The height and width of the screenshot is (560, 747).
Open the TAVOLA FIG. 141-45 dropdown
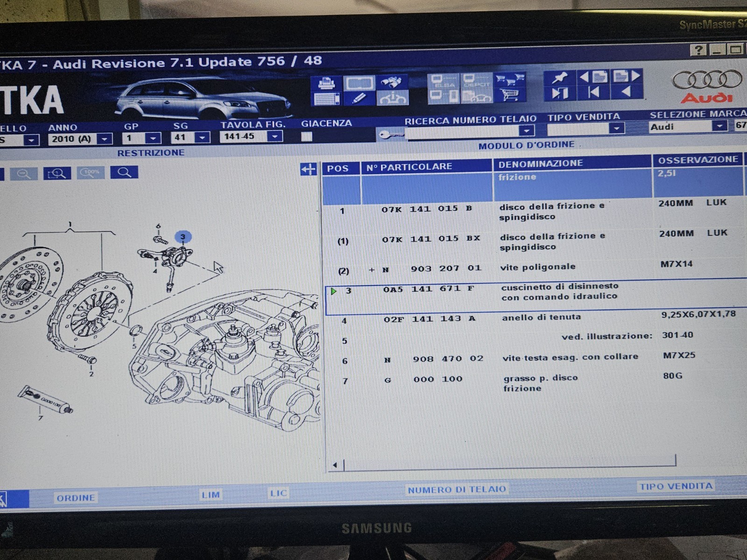[x=275, y=136]
